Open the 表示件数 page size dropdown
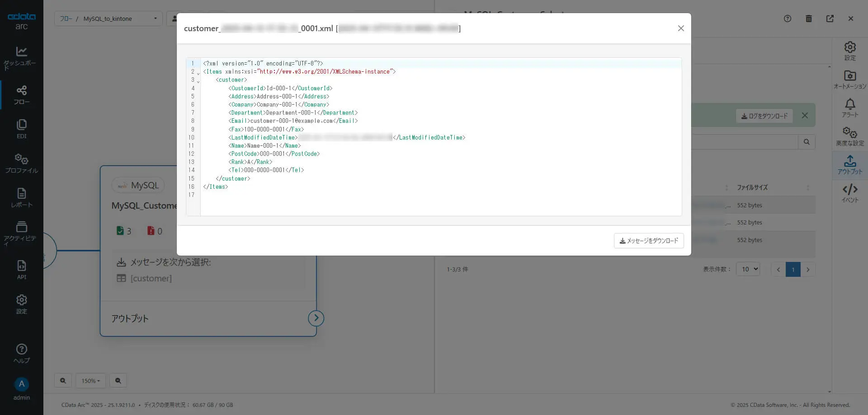This screenshot has width=868, height=415. (748, 269)
